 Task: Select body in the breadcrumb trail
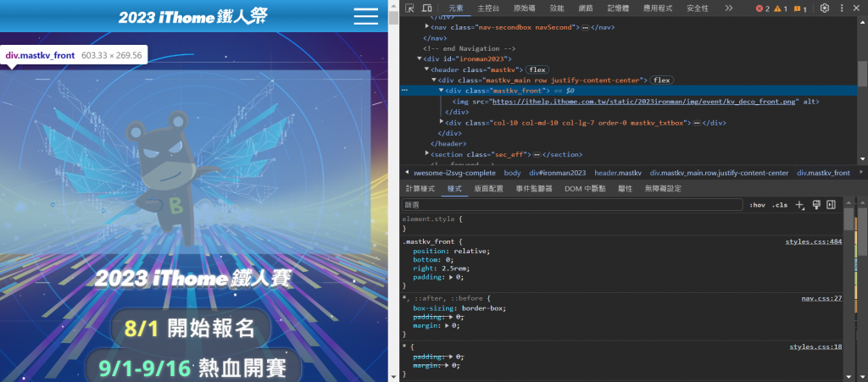point(512,173)
